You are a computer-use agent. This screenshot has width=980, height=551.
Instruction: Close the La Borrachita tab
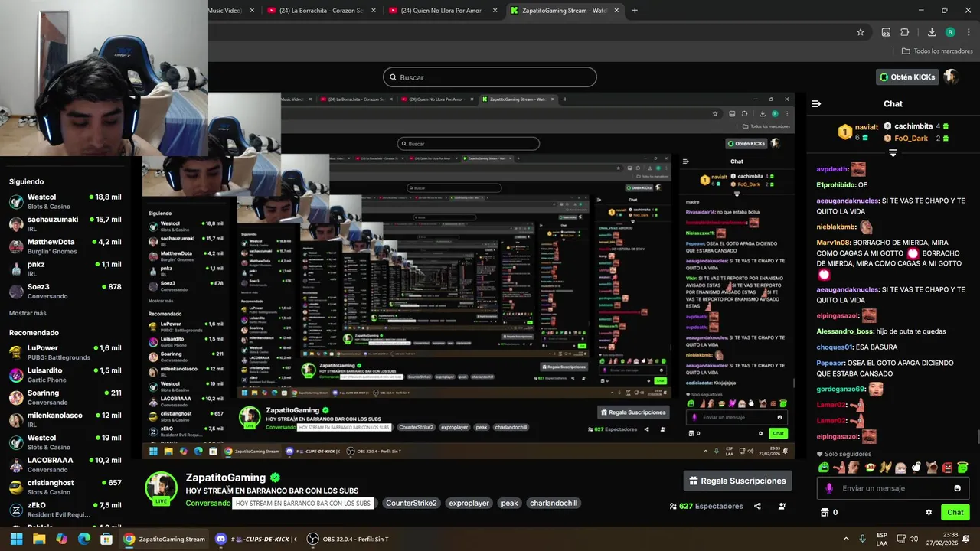[x=374, y=11]
